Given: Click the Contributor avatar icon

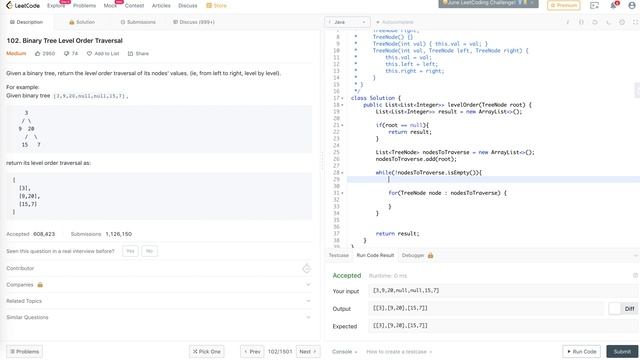Looking at the screenshot, I should tap(307, 268).
